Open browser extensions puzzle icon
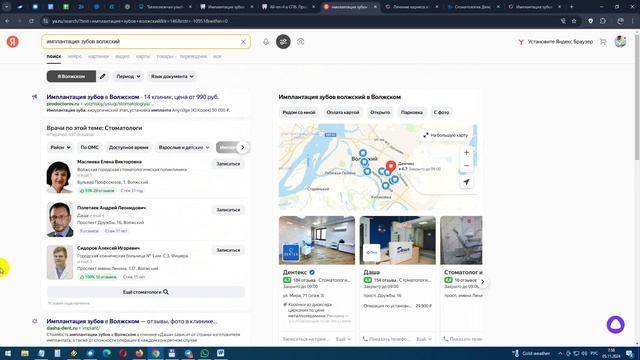Image resolution: width=640 pixels, height=360 pixels. (x=603, y=21)
